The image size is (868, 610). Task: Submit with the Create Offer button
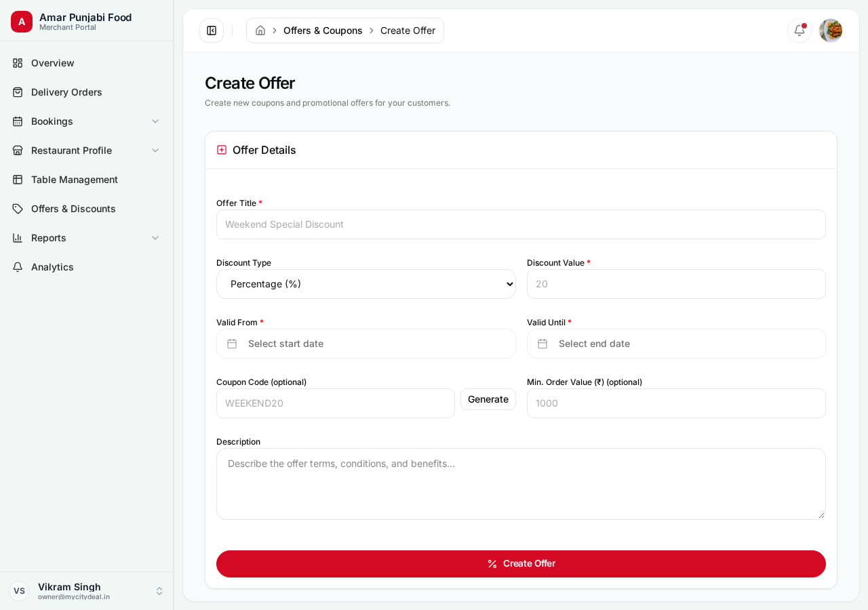[x=521, y=564]
